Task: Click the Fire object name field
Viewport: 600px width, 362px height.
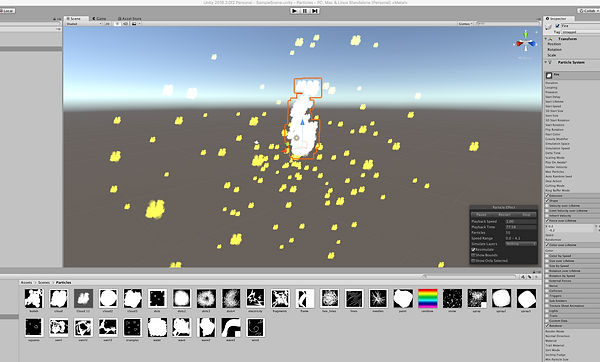Action: (x=580, y=26)
